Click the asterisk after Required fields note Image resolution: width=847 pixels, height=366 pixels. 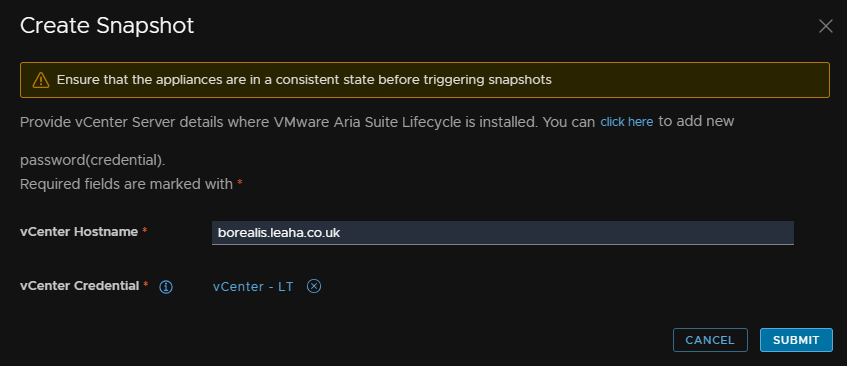[x=240, y=183]
